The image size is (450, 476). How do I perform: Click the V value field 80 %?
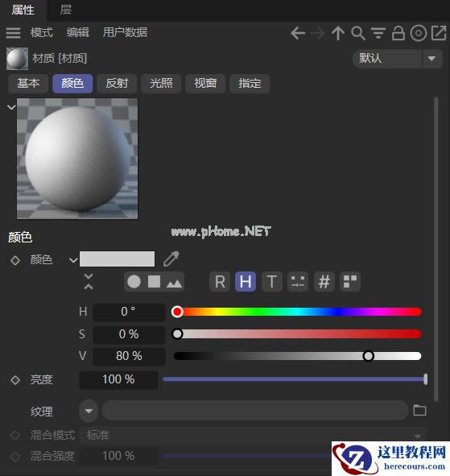(x=129, y=356)
